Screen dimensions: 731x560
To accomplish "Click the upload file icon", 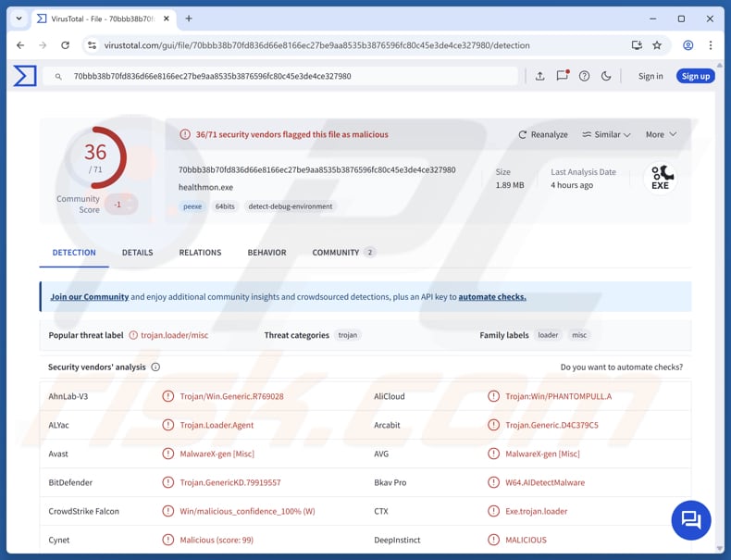I will 539,76.
